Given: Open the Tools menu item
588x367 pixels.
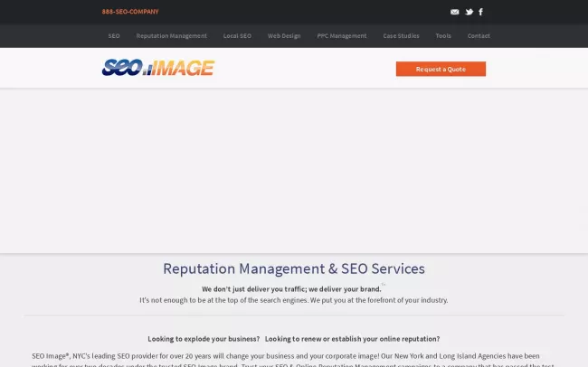Looking at the screenshot, I should [443, 36].
